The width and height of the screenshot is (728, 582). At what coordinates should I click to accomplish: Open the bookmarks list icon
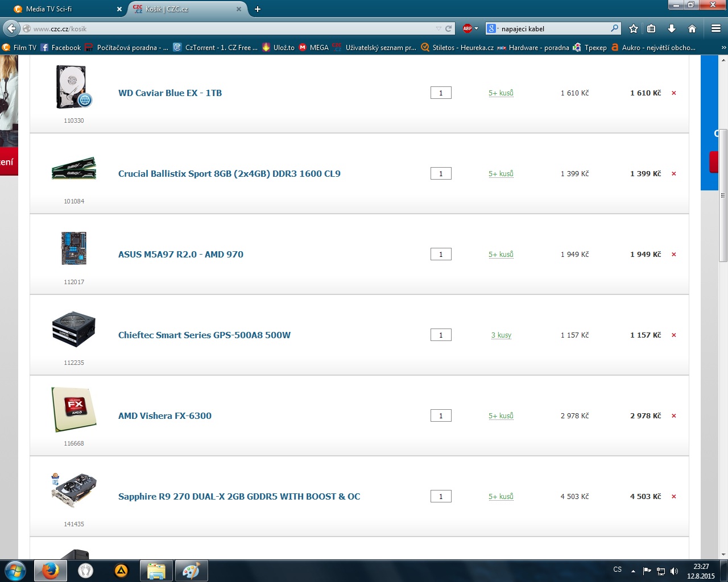point(652,28)
